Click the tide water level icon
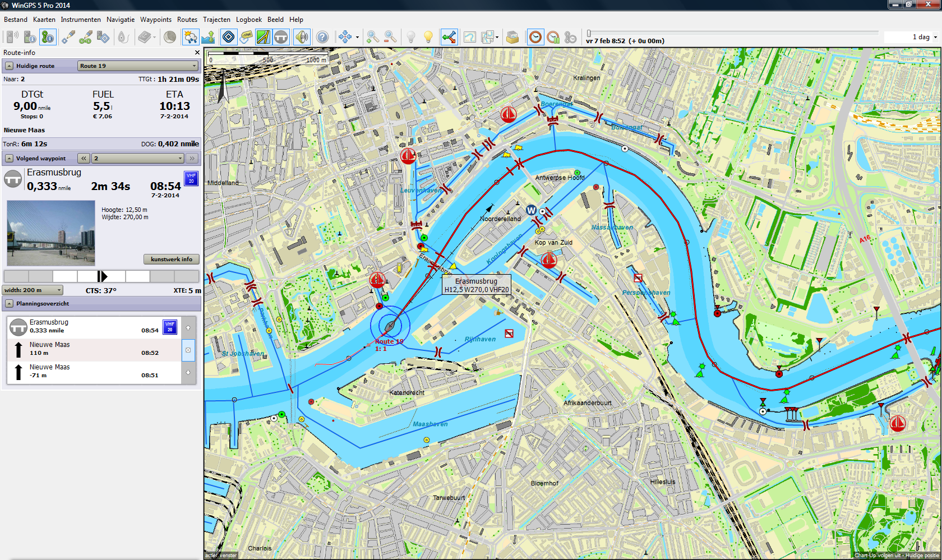Screen dimensions: 942x560 (208, 37)
